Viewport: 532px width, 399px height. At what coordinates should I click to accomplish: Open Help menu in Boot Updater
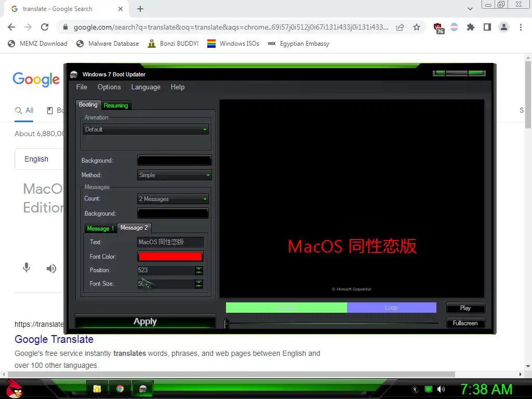pos(178,87)
